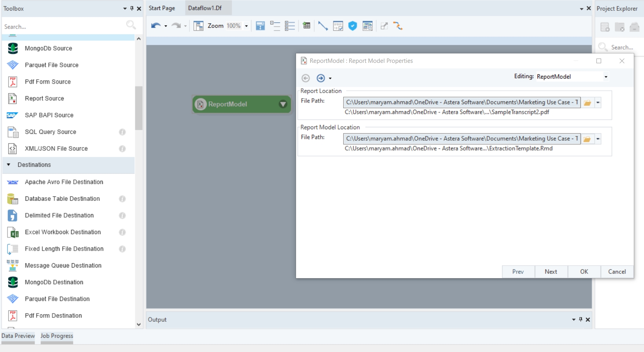Click the Undo arrow in the toolbar

point(156,26)
